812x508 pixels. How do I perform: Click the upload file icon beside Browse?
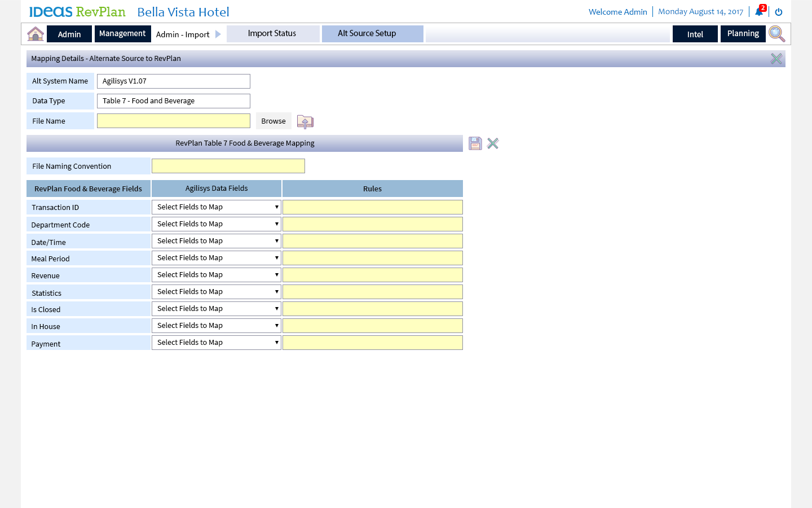[x=305, y=121]
